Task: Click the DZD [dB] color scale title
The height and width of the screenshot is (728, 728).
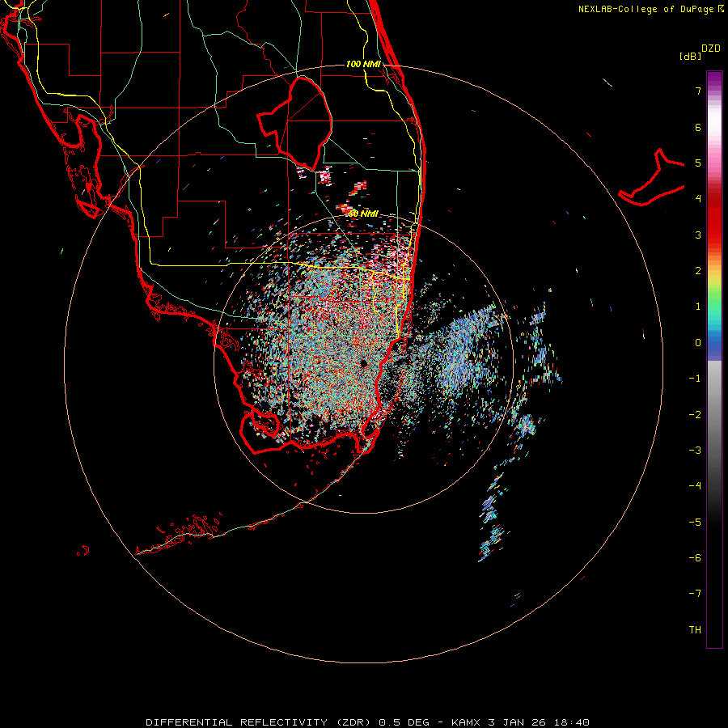Action: pyautogui.click(x=700, y=52)
